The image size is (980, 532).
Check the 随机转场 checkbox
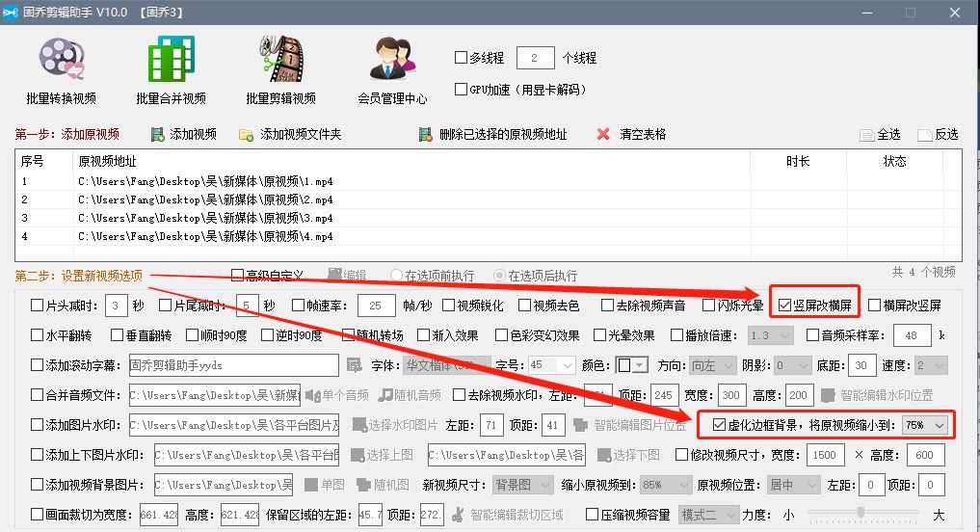coord(348,335)
